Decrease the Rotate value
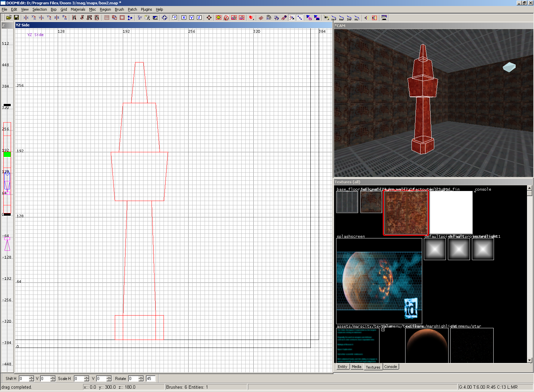 click(141, 380)
